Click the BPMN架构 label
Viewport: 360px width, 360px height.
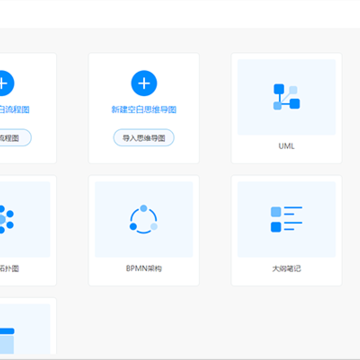coord(144,268)
